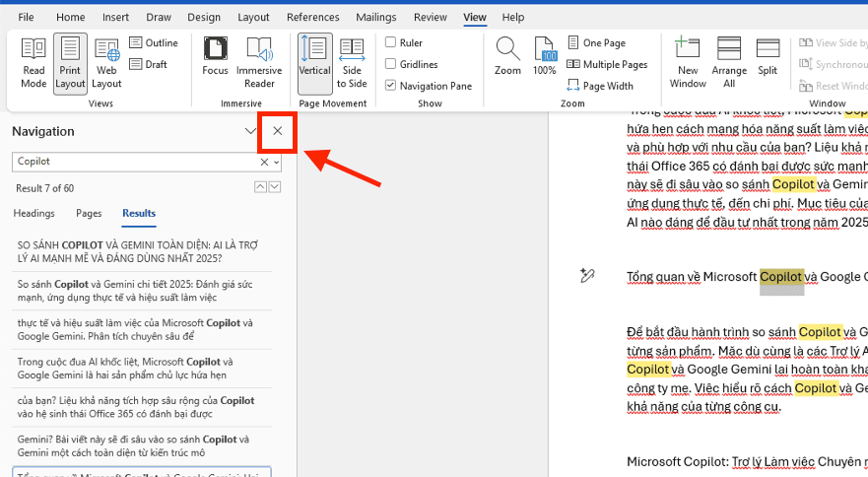Image resolution: width=868 pixels, height=477 pixels.
Task: Open the Draw ribbon tab
Action: (159, 17)
